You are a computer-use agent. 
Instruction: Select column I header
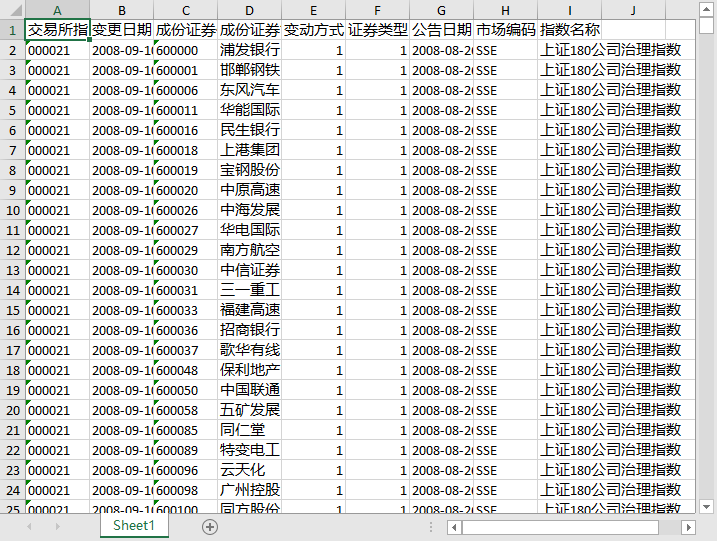tap(570, 10)
